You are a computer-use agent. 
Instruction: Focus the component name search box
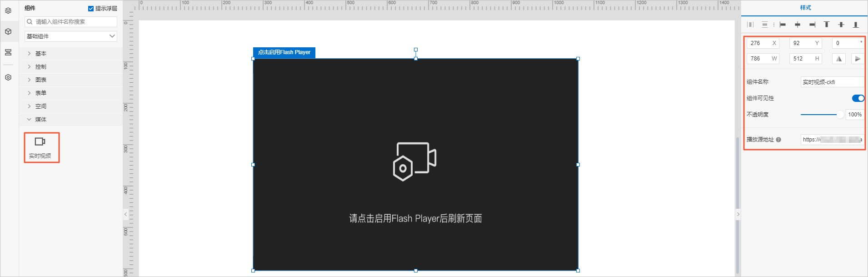pyautogui.click(x=71, y=22)
